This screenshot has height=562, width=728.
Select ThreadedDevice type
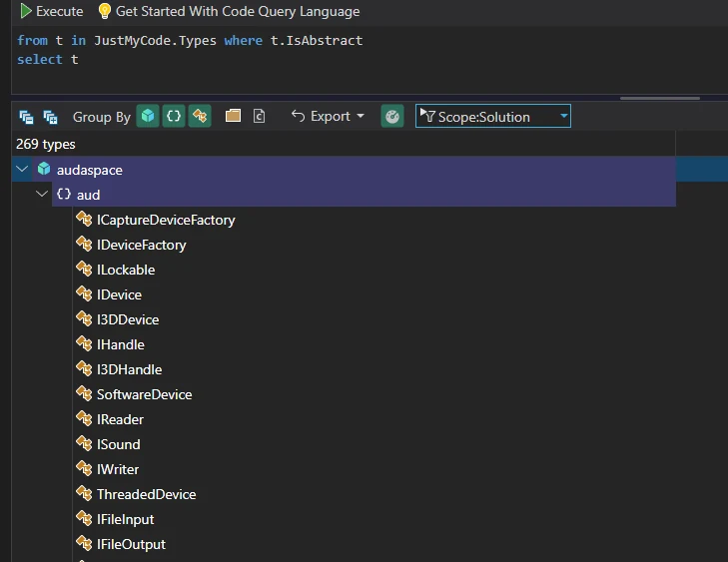146,495
